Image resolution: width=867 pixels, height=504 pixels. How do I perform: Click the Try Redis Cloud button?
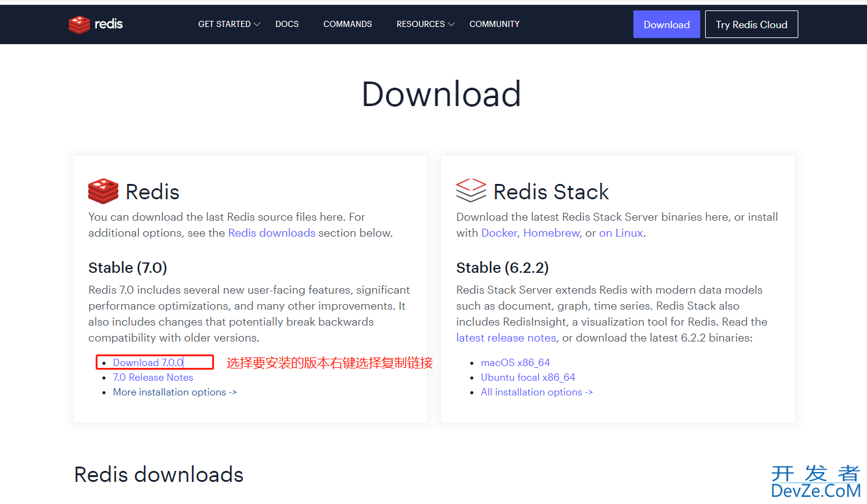click(x=752, y=25)
